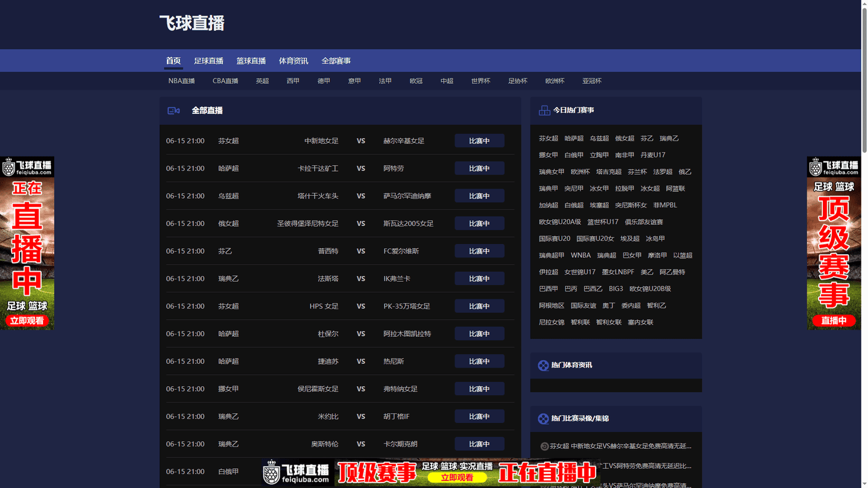This screenshot has width=868, height=488.
Task: Click 芬乙 league label in 普西特 row
Action: [x=225, y=251]
